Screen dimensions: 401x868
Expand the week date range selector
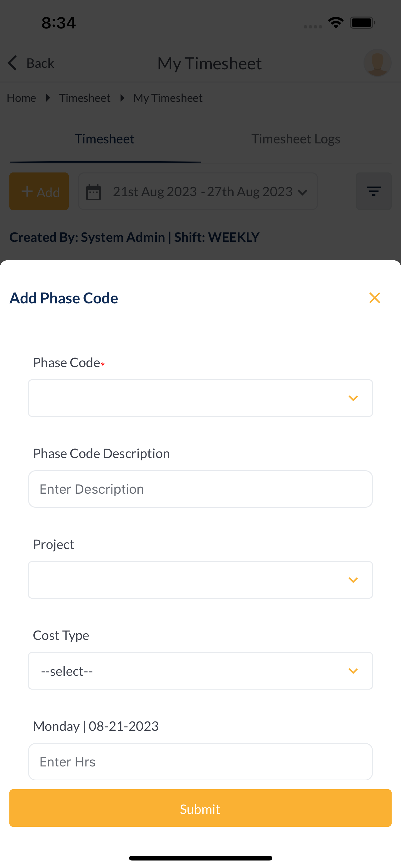[198, 192]
